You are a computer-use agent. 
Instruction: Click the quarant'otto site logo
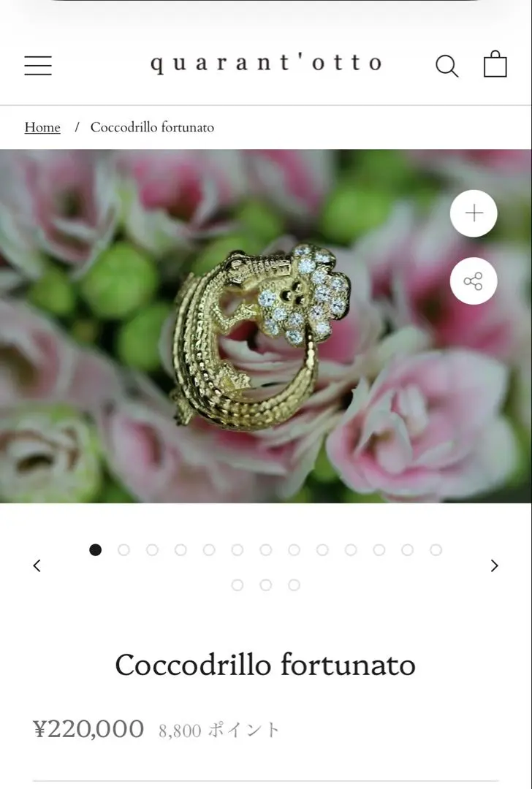266,64
